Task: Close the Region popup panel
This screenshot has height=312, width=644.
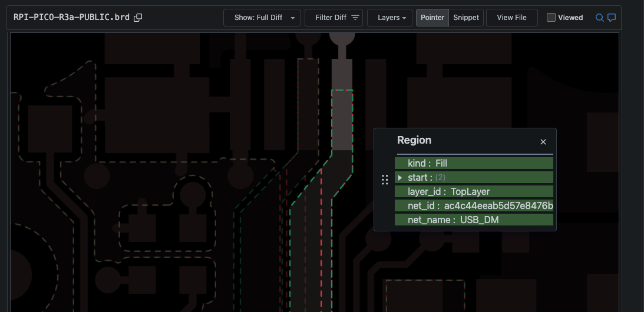Action: (x=543, y=142)
